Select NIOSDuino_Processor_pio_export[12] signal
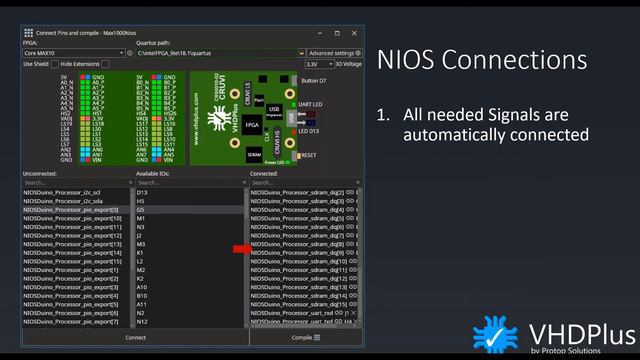This screenshot has width=640, height=360. pyautogui.click(x=76, y=236)
